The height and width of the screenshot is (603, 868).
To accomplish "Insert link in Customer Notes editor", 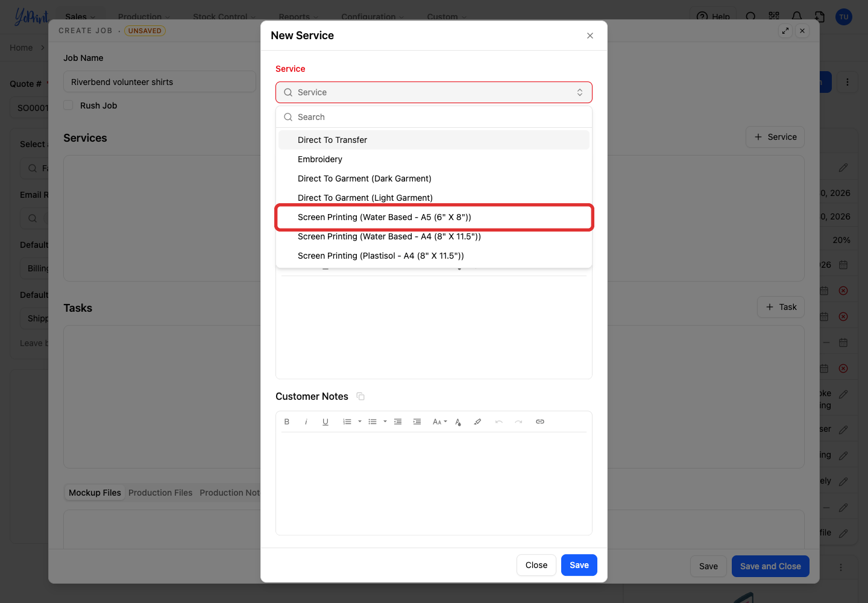I will point(540,421).
